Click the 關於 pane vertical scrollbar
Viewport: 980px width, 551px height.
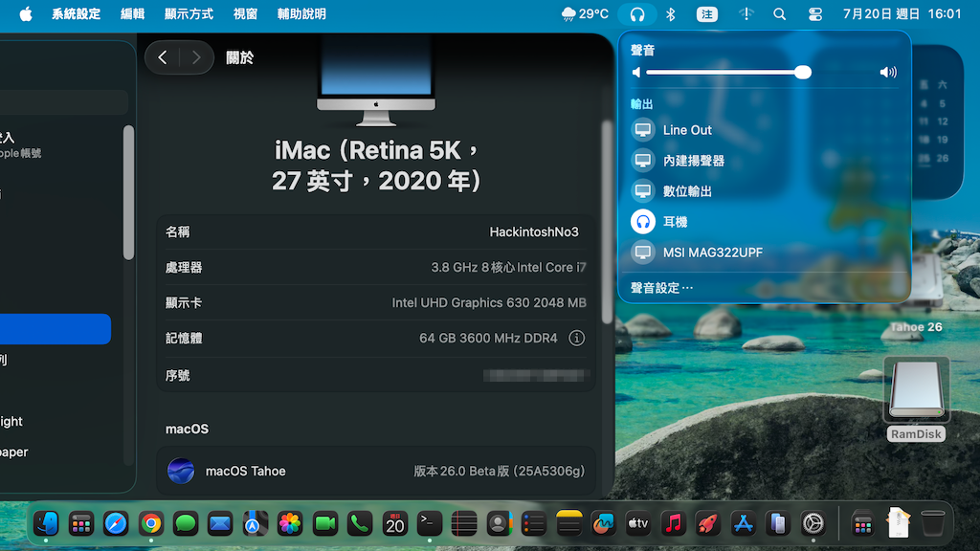pyautogui.click(x=607, y=222)
